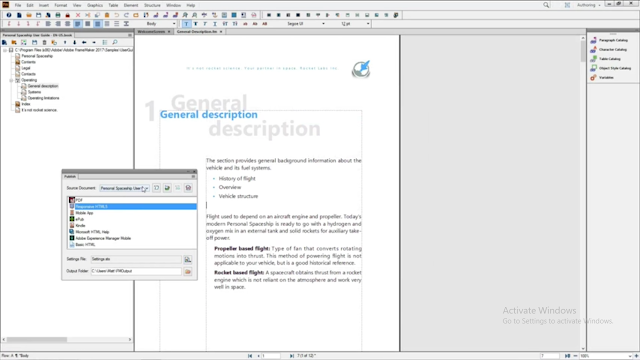Select Systems in the book tree

pyautogui.click(x=34, y=92)
